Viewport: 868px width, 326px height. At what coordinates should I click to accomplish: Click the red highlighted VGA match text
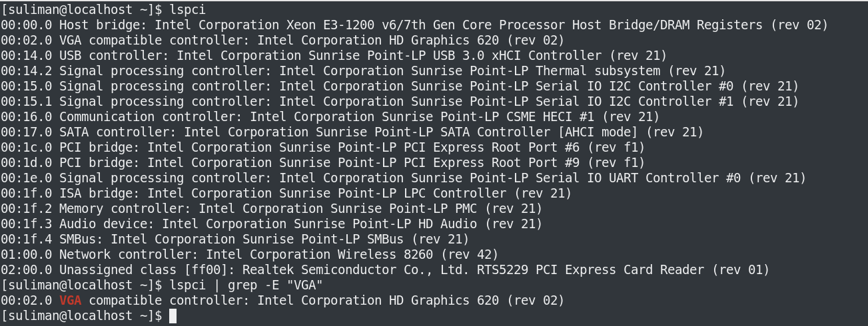71,301
